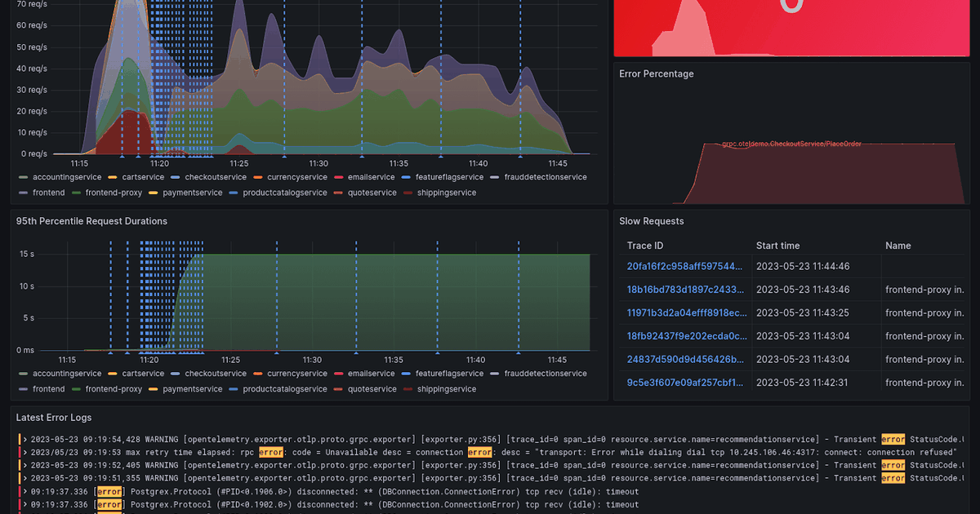The image size is (980, 514).
Task: Open trace 18b16bd783d1897c2433
Action: pos(685,289)
